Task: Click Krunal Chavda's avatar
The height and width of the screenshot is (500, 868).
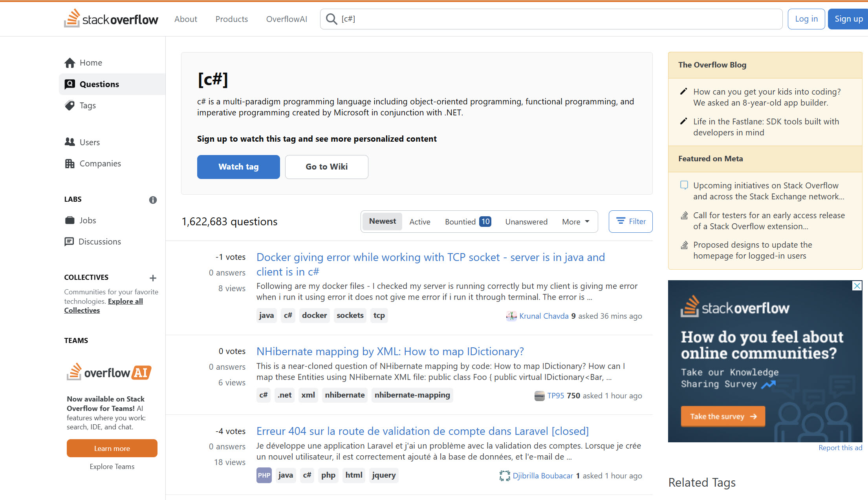Action: coord(511,316)
